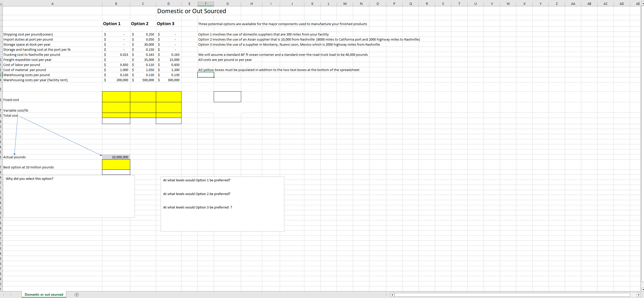The image size is (644, 298).
Task: Select column F header
Action: point(206,4)
